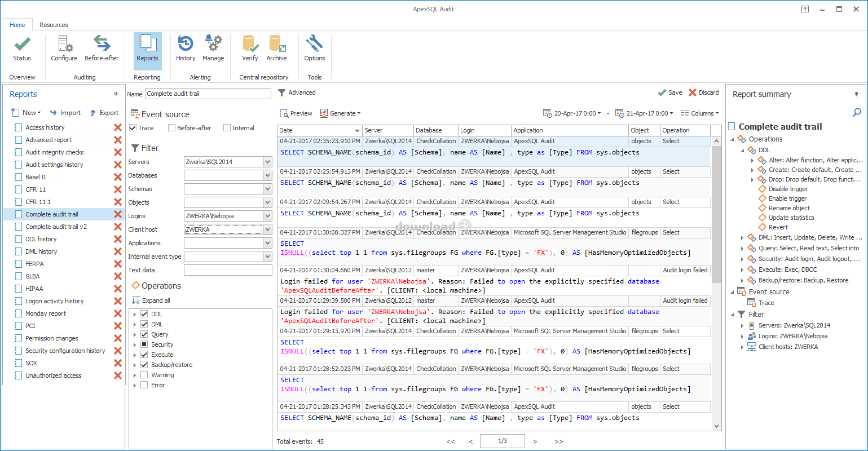Toggle the Trace event source checkbox

[x=133, y=128]
